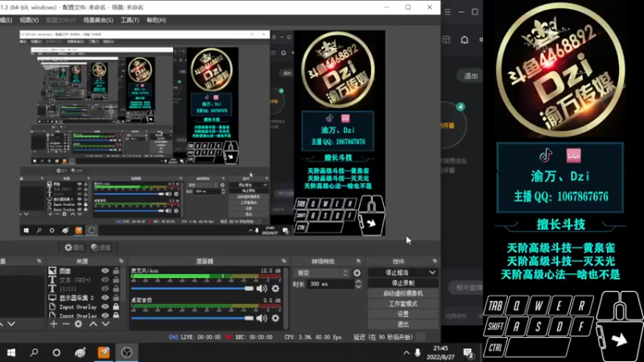Mute the 麦克风/Aux speaker icon
The image size is (644, 362).
262,289
